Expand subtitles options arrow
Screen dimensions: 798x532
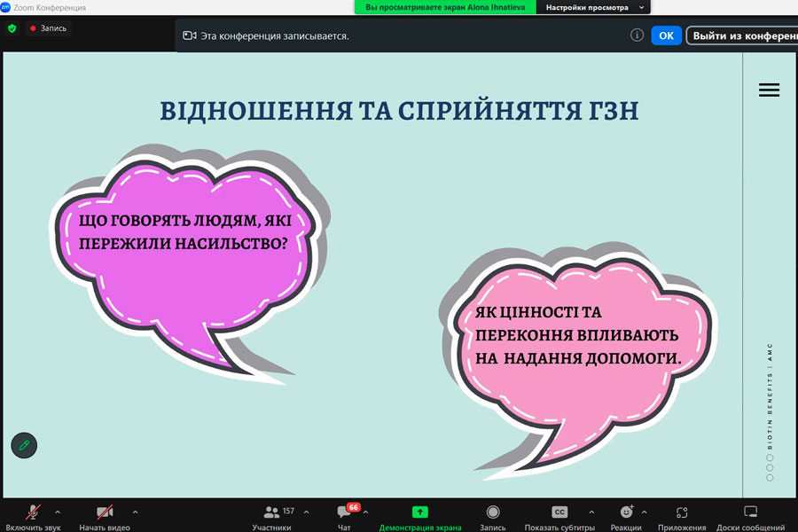(591, 512)
